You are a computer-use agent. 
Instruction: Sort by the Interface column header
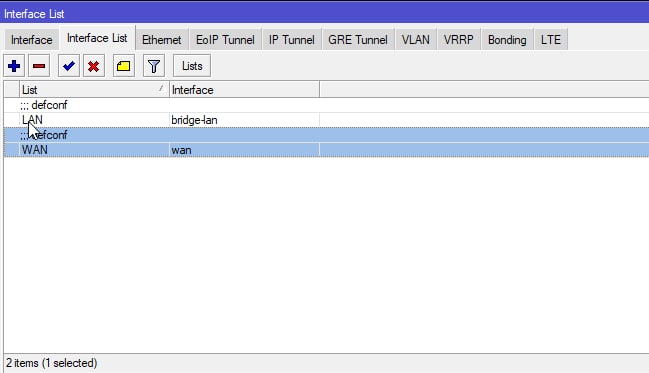pyautogui.click(x=244, y=90)
